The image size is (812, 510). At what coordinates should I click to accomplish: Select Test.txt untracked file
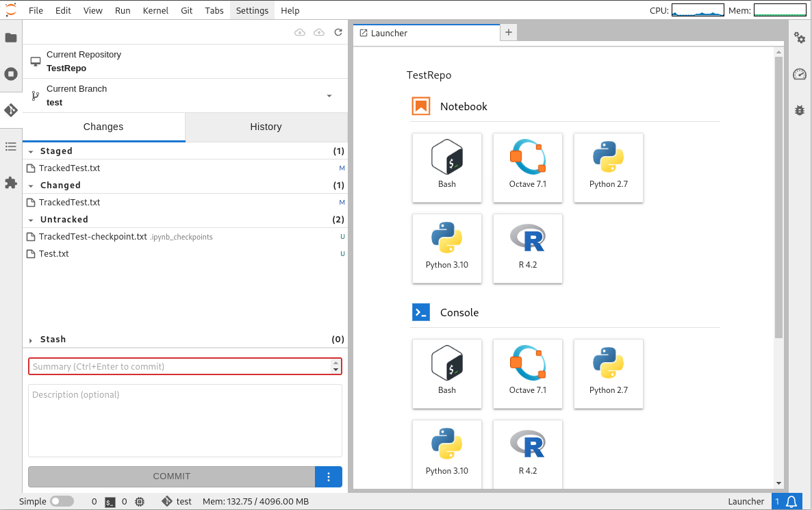tap(185, 254)
